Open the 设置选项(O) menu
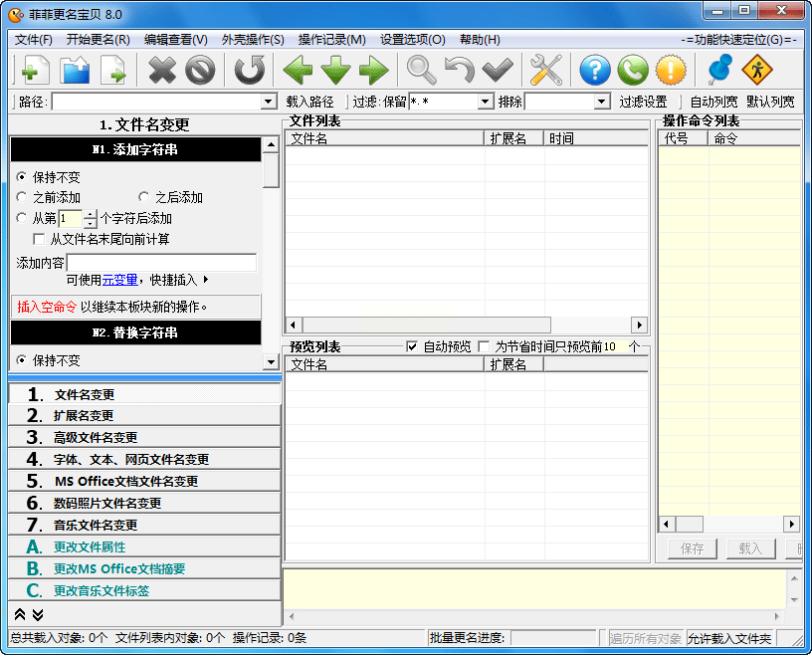Screen dimensions: 812x655 coord(412,40)
